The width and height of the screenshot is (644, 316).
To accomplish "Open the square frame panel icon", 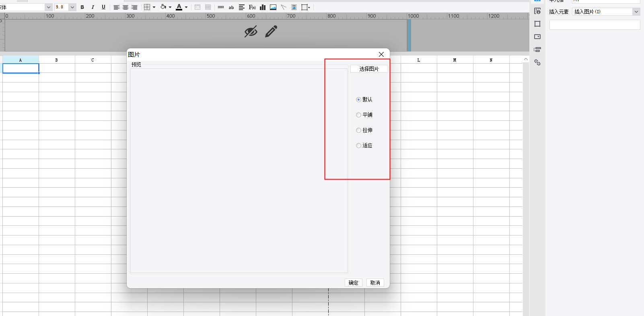I will coord(537,24).
